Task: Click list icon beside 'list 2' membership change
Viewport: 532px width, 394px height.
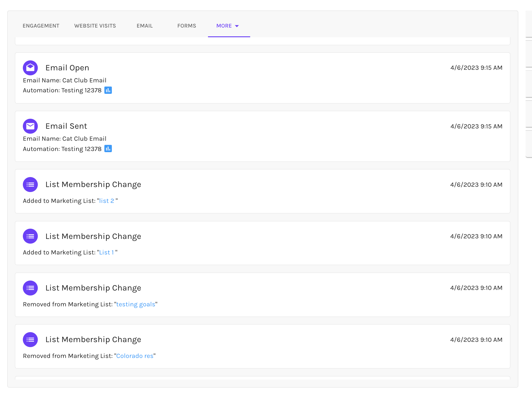Action: (x=30, y=184)
